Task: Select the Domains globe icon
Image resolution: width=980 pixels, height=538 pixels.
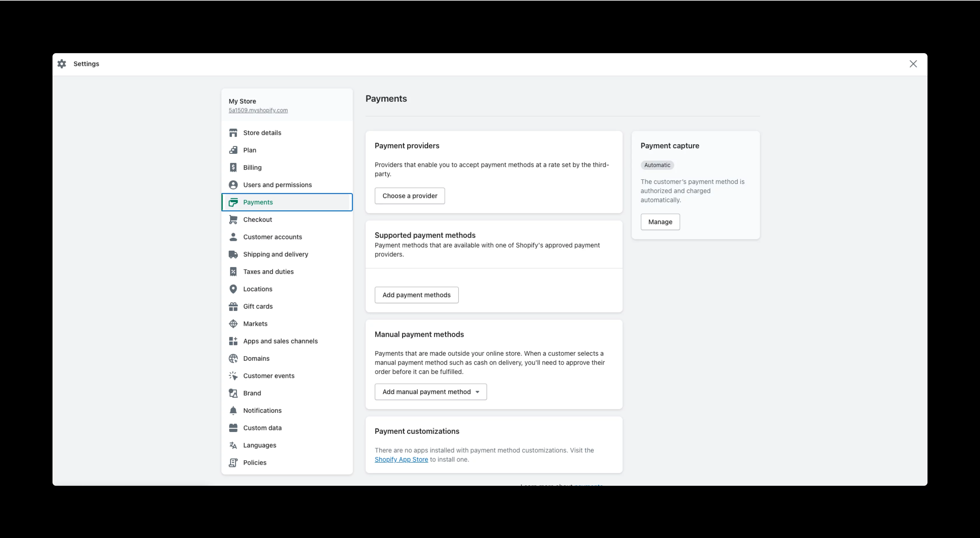Action: tap(233, 358)
